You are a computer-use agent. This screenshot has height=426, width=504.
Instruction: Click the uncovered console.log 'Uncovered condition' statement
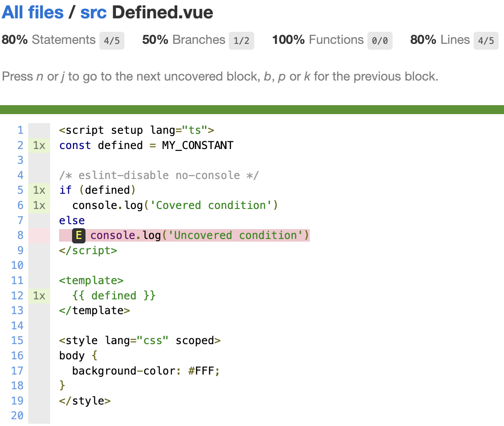click(x=200, y=235)
